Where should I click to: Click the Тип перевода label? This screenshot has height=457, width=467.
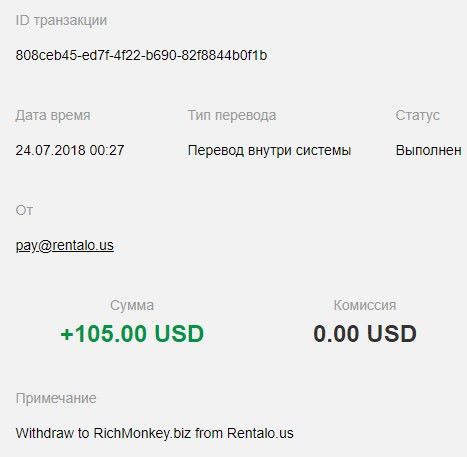[232, 115]
